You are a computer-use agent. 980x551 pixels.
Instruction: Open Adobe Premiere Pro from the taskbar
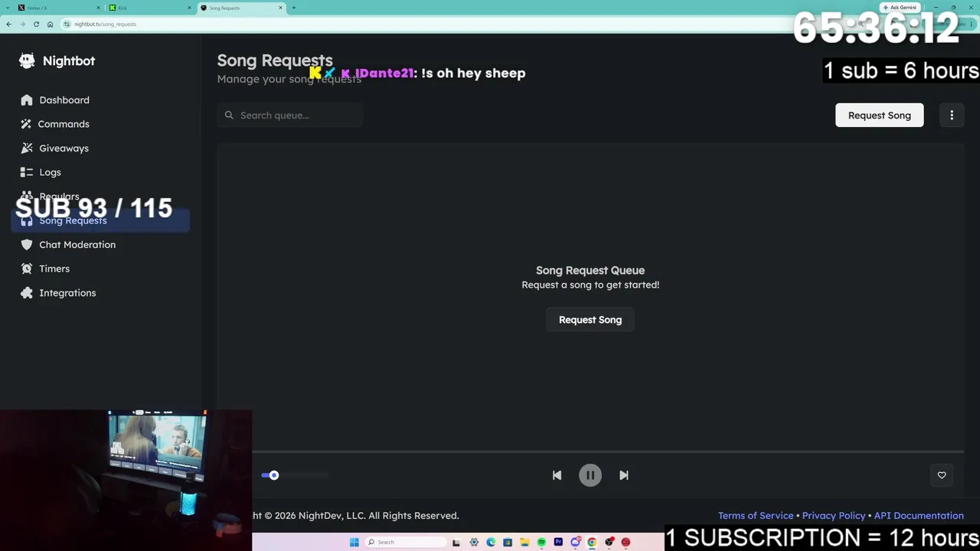[x=558, y=543]
